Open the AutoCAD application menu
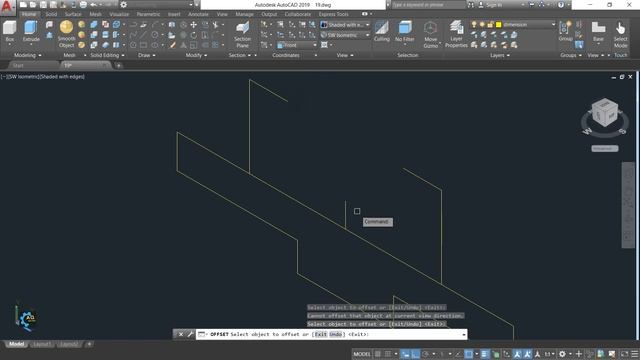 point(7,7)
